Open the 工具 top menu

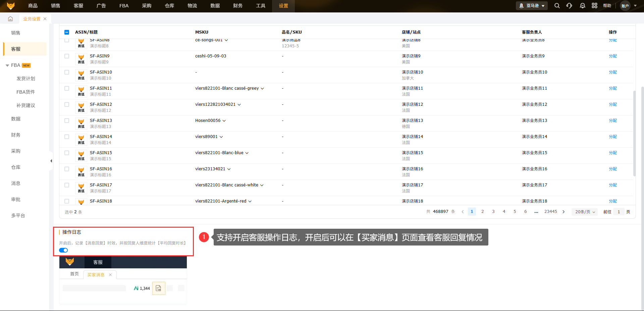pyautogui.click(x=261, y=6)
